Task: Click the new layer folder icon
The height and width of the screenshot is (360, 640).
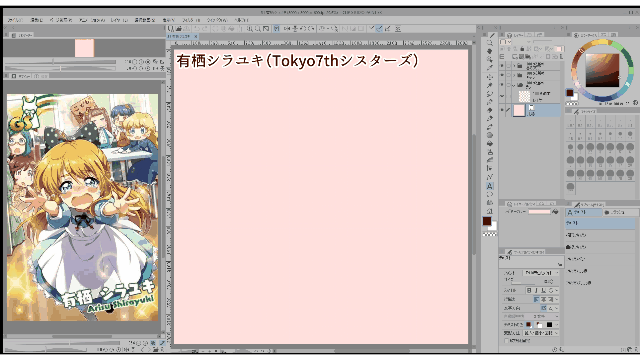Action: (527, 57)
